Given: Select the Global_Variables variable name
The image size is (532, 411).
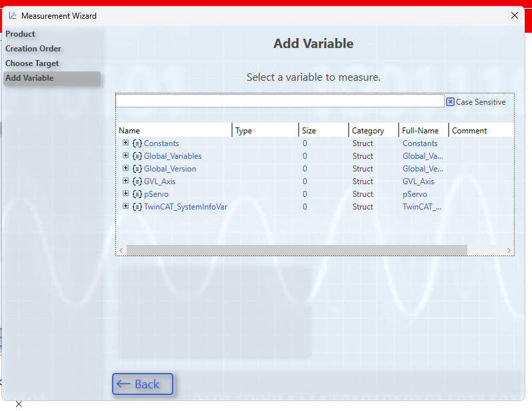Looking at the screenshot, I should click(173, 156).
